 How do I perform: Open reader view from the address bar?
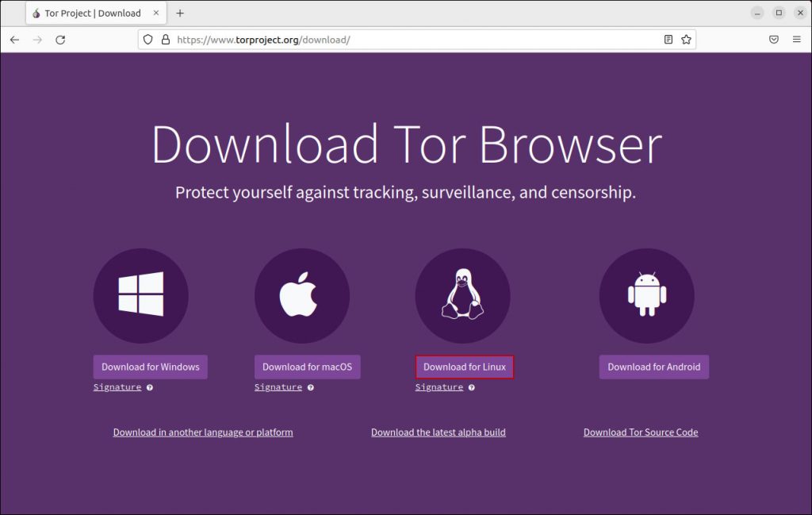667,39
